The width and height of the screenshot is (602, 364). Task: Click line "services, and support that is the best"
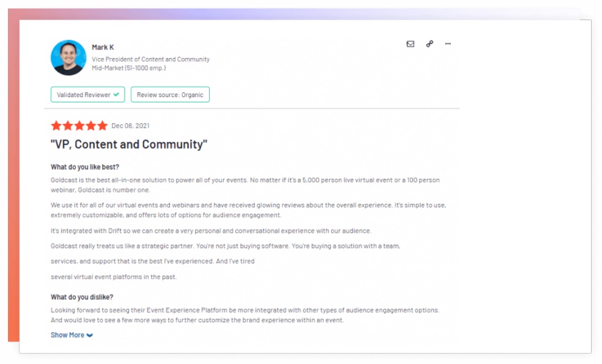coord(152,261)
